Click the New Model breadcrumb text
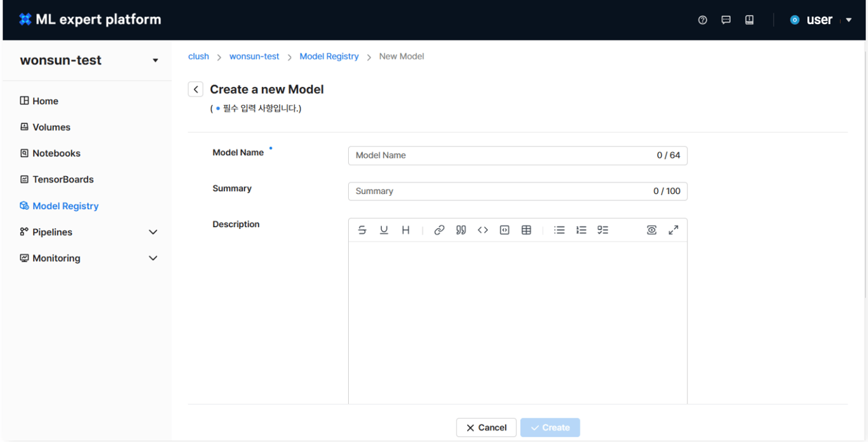The image size is (868, 442). (x=402, y=56)
